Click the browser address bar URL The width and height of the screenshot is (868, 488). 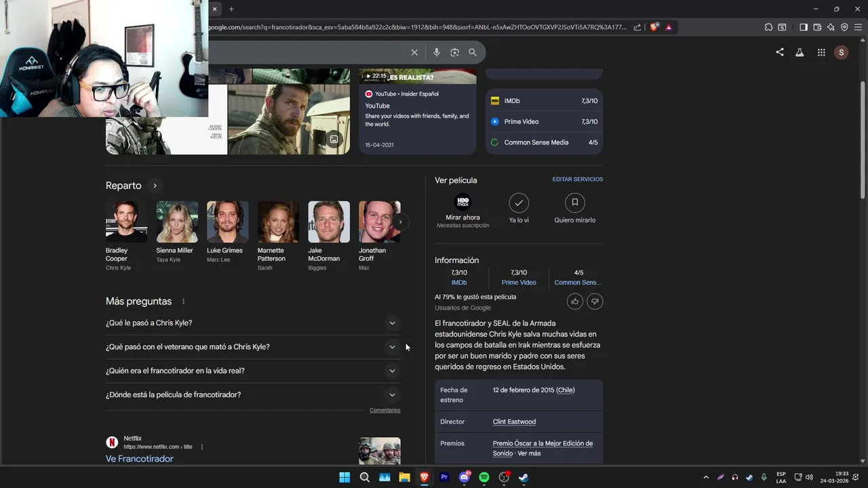[417, 27]
